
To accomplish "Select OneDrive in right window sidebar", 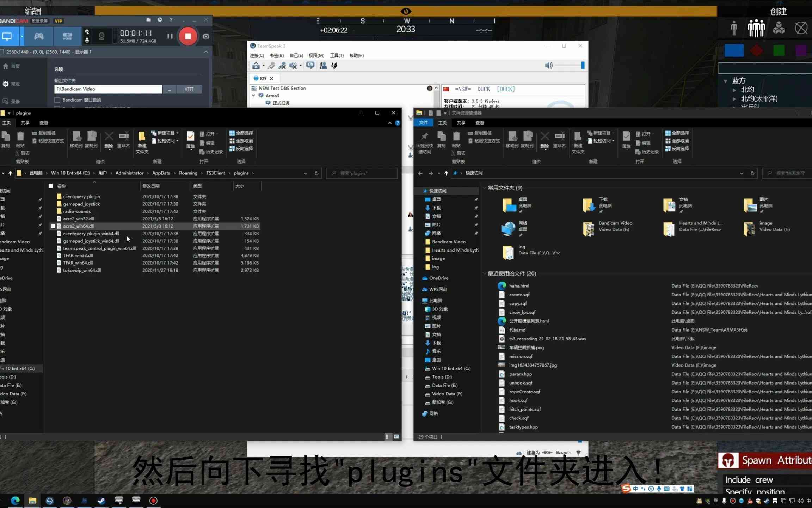I will click(x=438, y=278).
